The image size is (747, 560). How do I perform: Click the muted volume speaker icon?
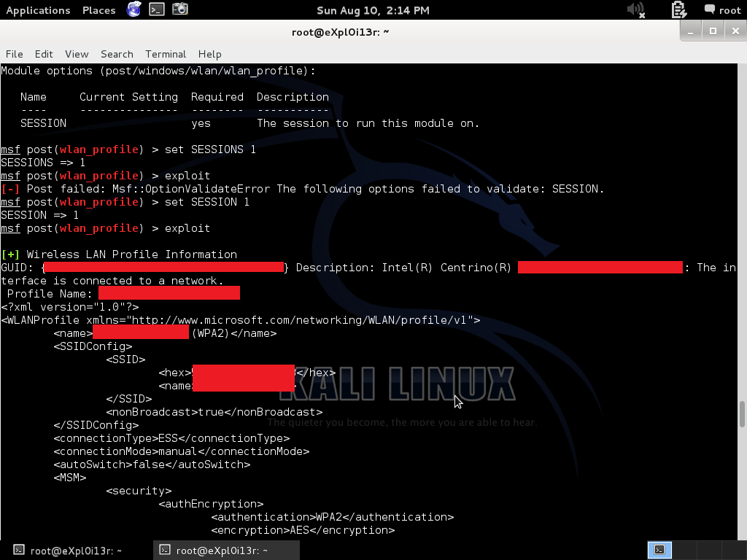(636, 9)
